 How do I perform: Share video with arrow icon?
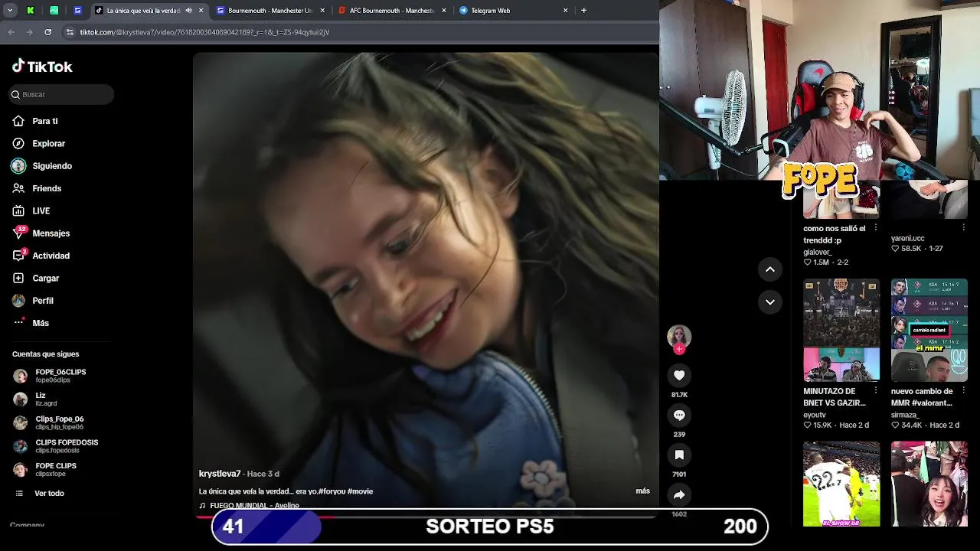tap(679, 494)
